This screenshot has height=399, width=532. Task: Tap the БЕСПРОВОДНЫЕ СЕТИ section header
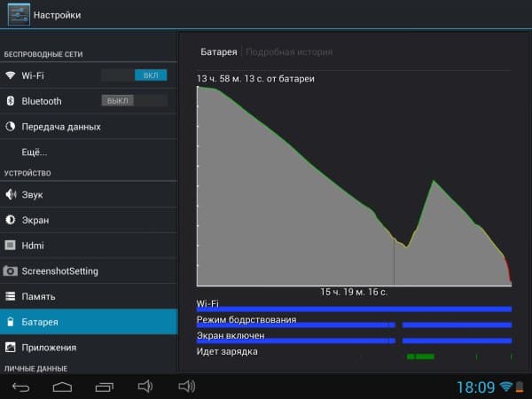pos(43,54)
